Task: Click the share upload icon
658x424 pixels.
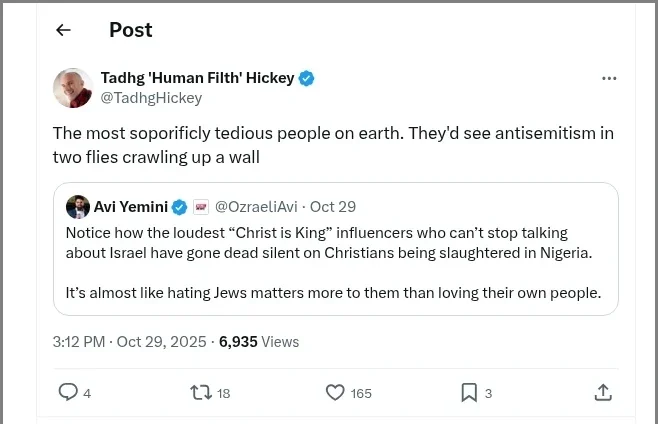Action: pyautogui.click(x=603, y=392)
